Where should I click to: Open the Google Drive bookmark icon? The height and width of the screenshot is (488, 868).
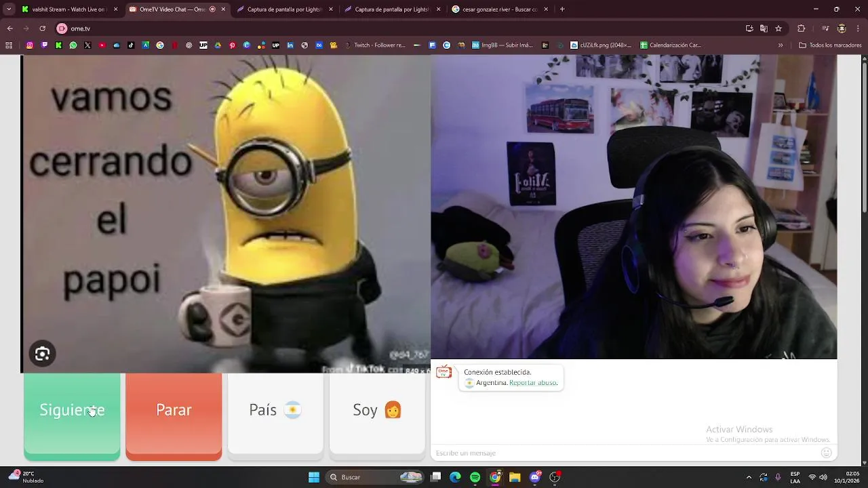point(218,45)
